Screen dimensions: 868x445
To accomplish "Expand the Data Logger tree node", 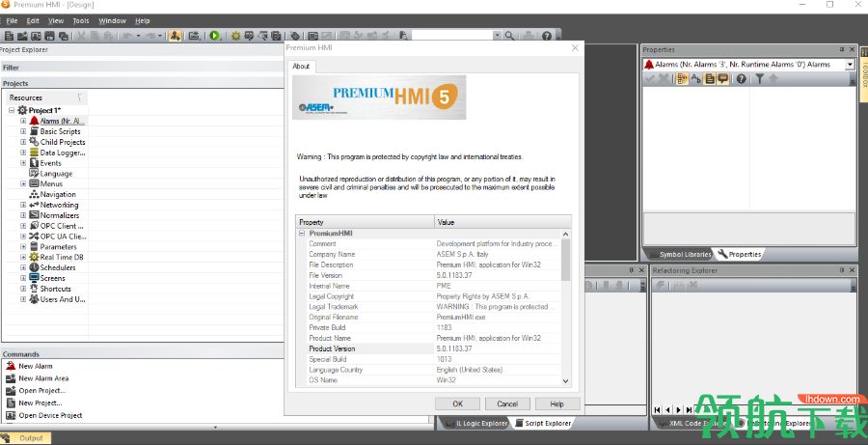I will (x=23, y=153).
